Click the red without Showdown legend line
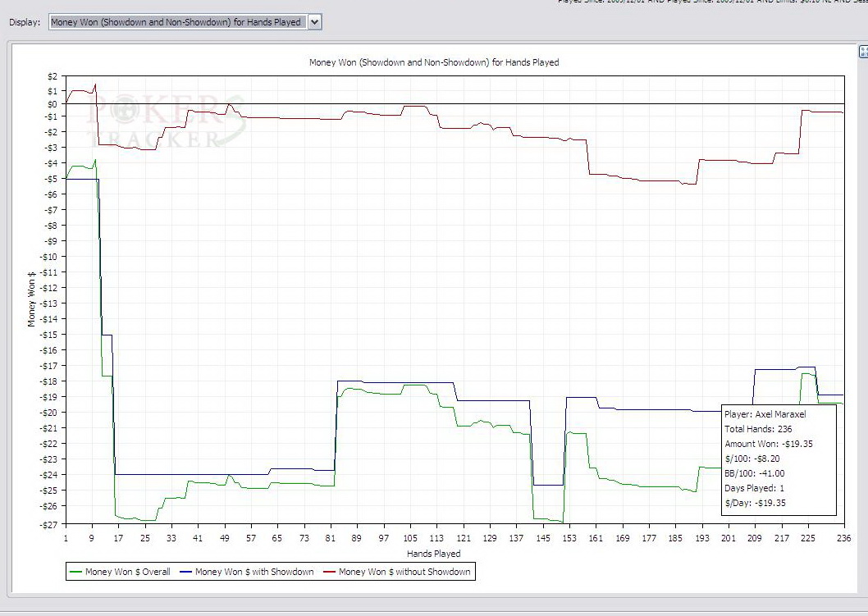 click(x=329, y=572)
